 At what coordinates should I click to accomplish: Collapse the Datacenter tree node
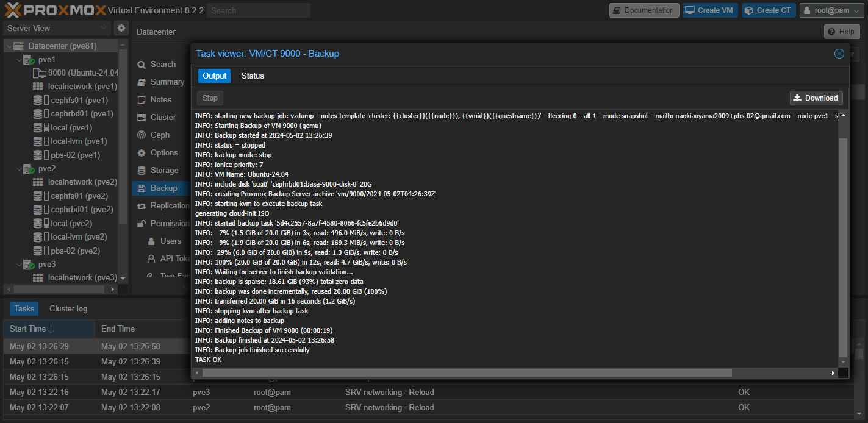[8, 46]
